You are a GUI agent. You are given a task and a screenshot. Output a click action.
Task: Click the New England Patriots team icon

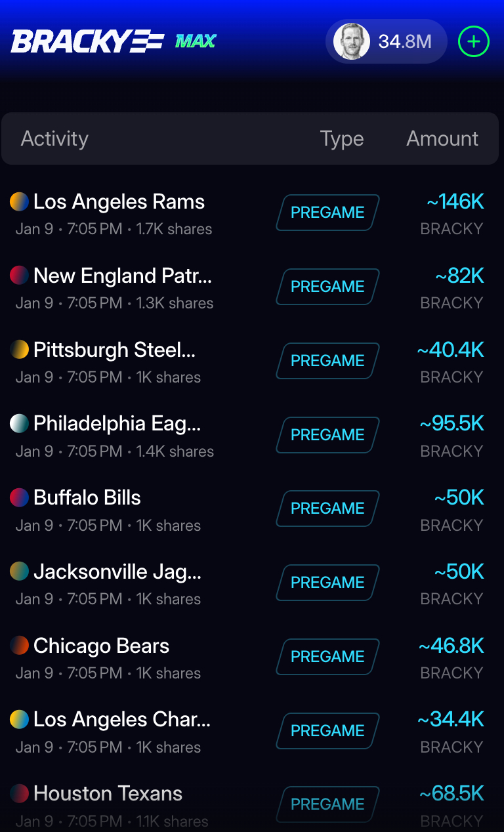(x=19, y=276)
